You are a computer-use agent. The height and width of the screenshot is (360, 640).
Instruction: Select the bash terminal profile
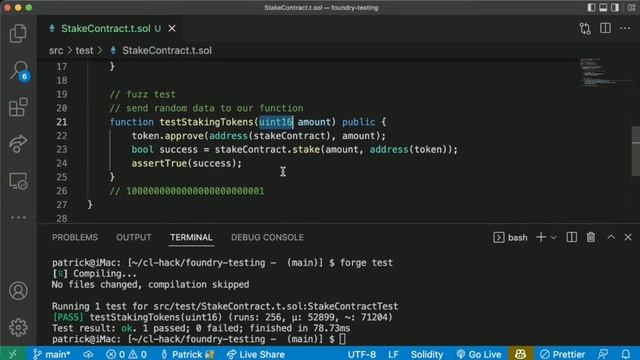click(510, 237)
